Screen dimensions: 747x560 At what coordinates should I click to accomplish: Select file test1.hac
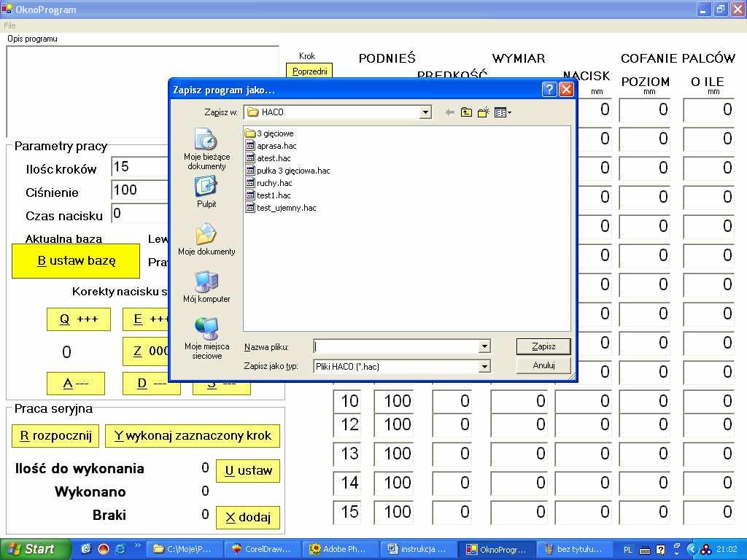[268, 195]
